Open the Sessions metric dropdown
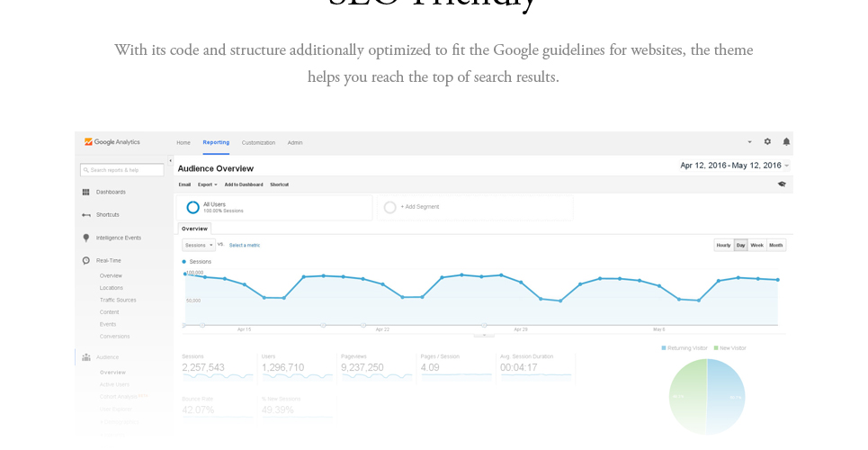This screenshot has width=868, height=450. tap(199, 245)
